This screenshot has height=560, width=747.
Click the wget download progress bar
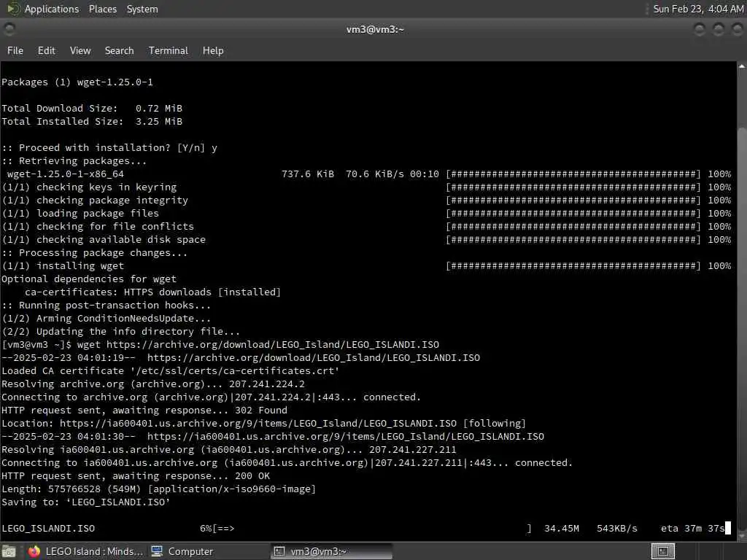tap(372, 529)
